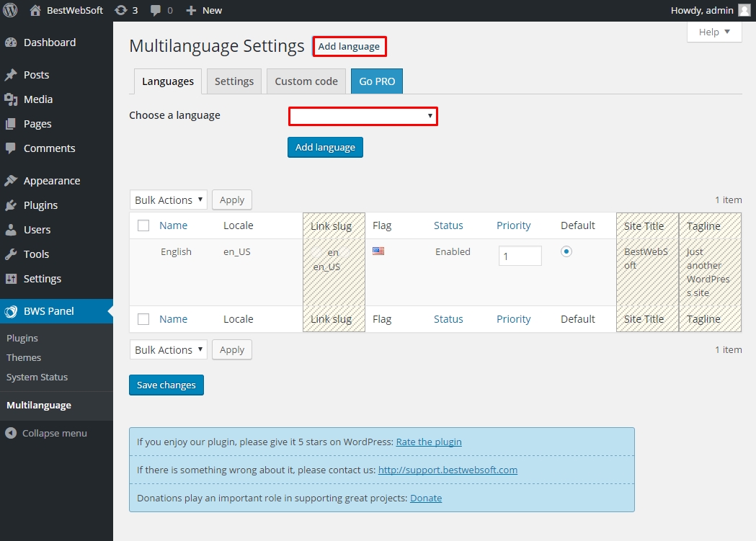Click the Tools wrench icon
Image resolution: width=756 pixels, height=541 pixels.
click(11, 254)
